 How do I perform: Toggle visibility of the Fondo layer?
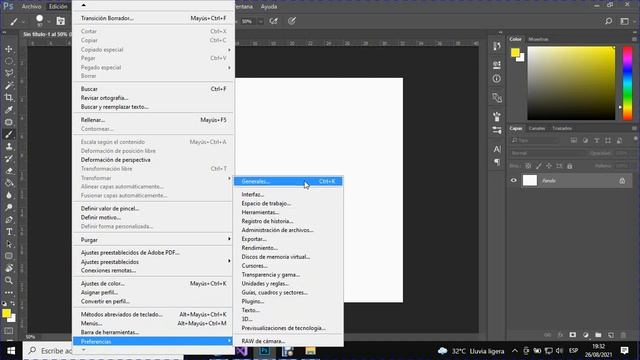click(513, 180)
